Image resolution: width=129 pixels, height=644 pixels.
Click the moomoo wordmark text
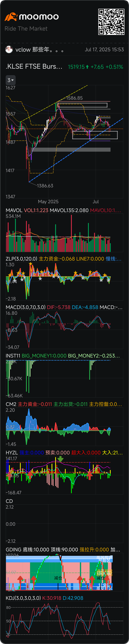pos(39,17)
